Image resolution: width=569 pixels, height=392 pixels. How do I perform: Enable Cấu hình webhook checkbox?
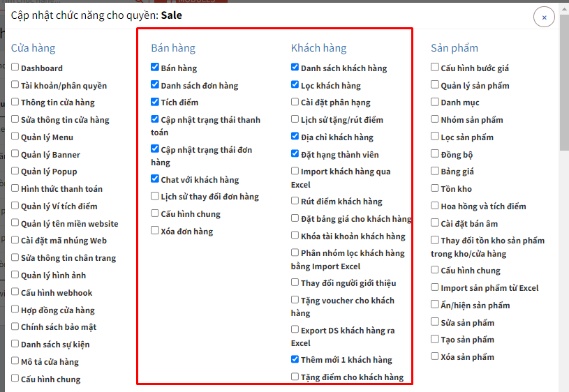(15, 292)
